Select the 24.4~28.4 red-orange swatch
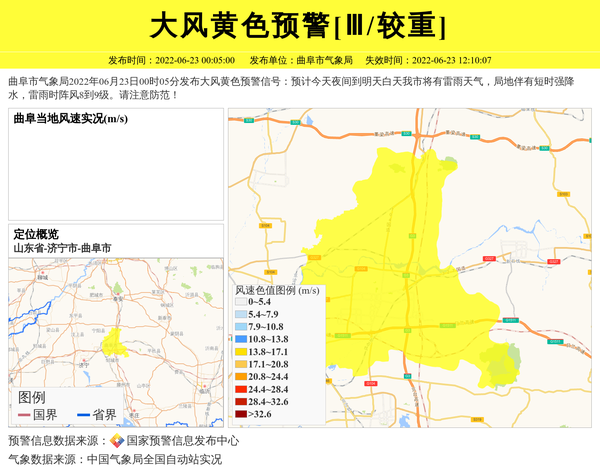Screen dimensions: 600x471 [241, 389]
